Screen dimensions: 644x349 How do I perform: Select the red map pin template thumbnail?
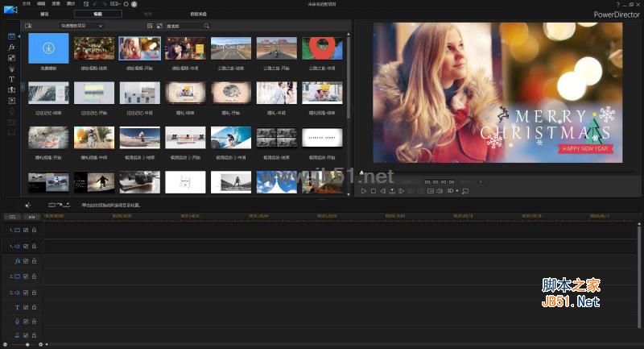click(322, 48)
